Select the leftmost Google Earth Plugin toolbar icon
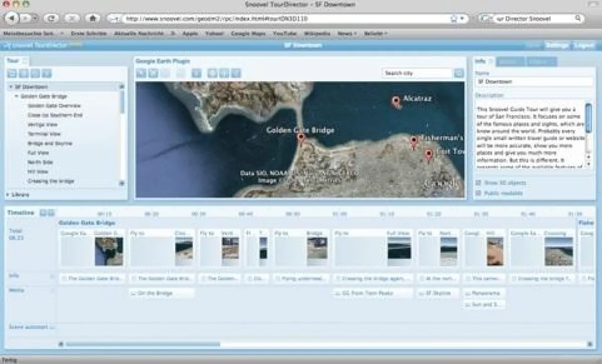Viewport: 602px width, 364px height. point(140,72)
